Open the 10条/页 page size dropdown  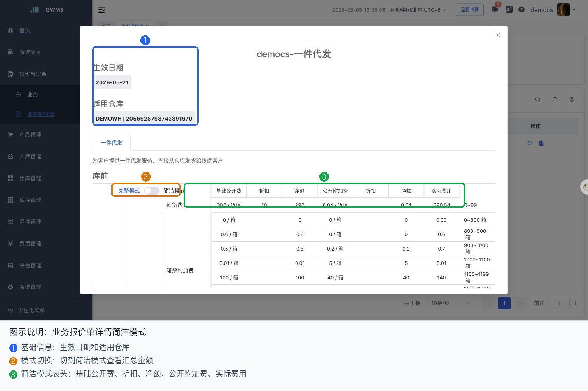pyautogui.click(x=451, y=303)
